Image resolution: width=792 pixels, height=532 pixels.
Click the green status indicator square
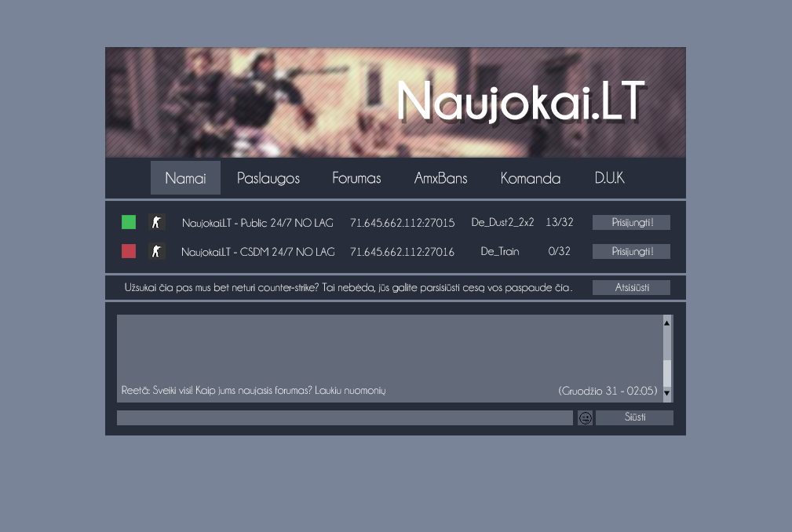tap(129, 222)
